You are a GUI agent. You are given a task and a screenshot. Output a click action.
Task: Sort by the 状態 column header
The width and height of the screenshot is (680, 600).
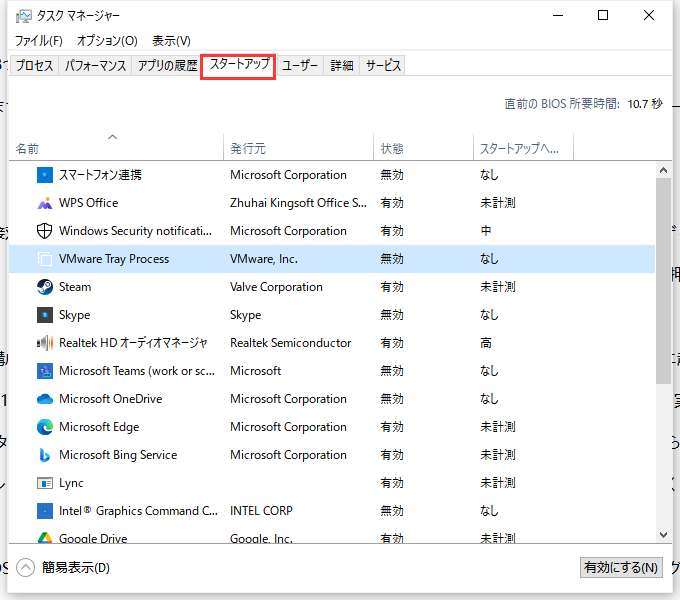(x=423, y=147)
